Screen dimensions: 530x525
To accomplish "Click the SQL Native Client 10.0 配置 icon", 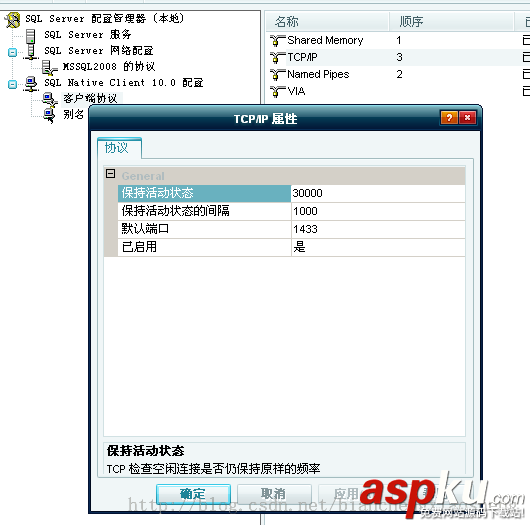I will pos(31,83).
